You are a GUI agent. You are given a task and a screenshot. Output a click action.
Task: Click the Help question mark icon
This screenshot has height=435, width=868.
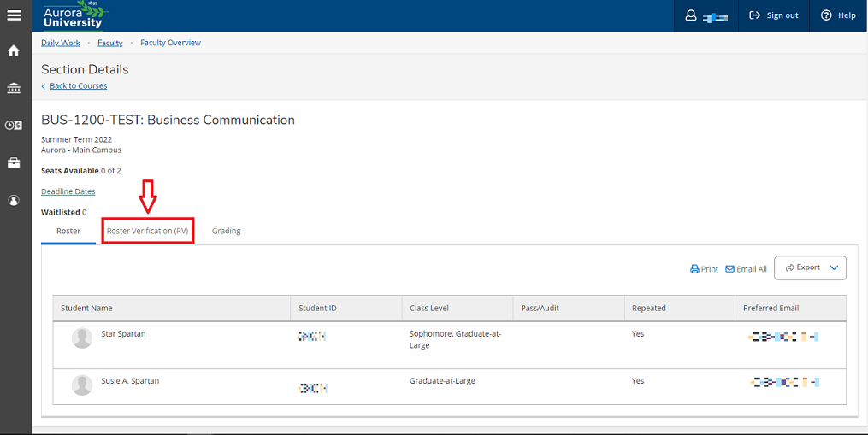pos(826,15)
